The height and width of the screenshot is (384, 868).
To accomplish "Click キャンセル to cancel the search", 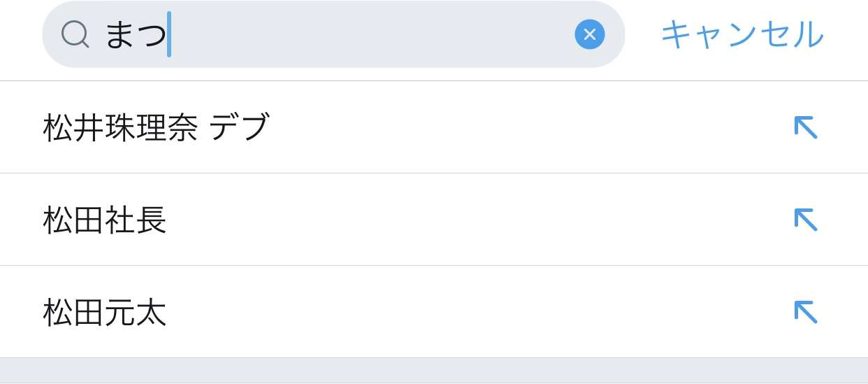I will 742,34.
